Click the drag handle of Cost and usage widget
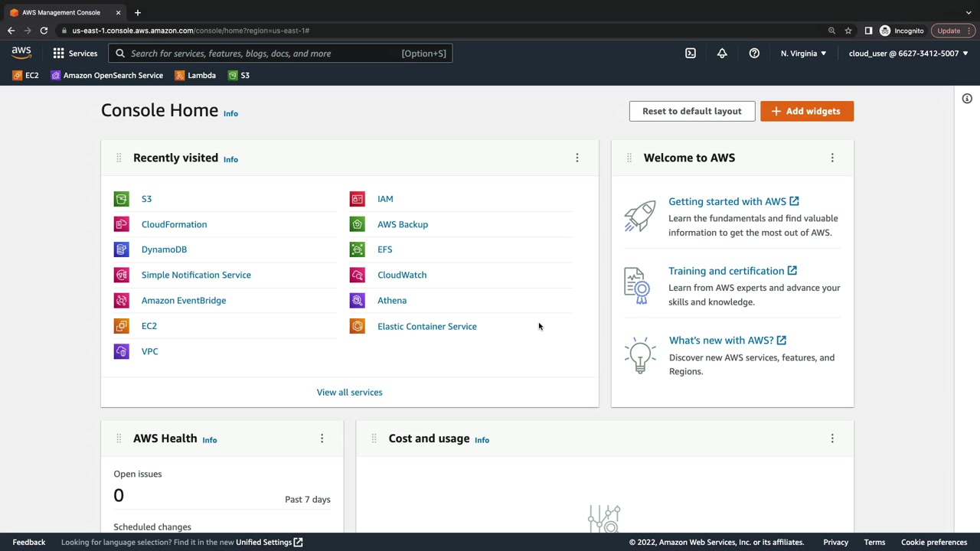 tap(374, 439)
